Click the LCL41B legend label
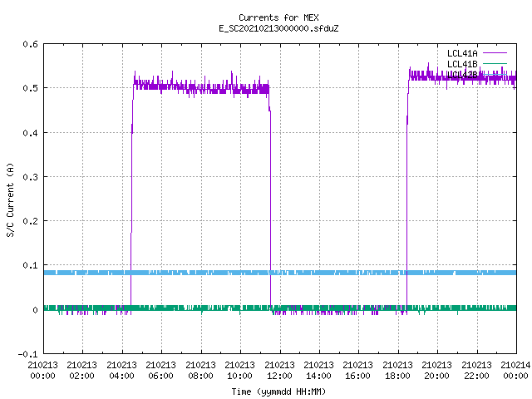 click(462, 64)
